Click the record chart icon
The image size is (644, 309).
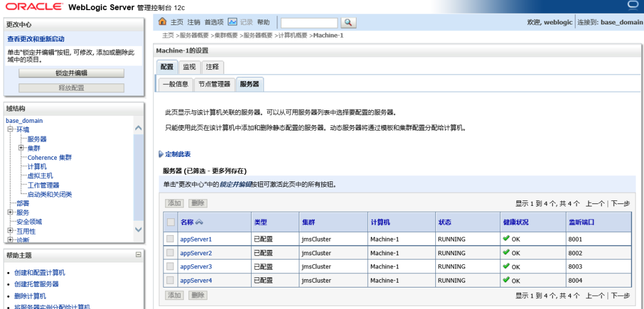(x=233, y=22)
